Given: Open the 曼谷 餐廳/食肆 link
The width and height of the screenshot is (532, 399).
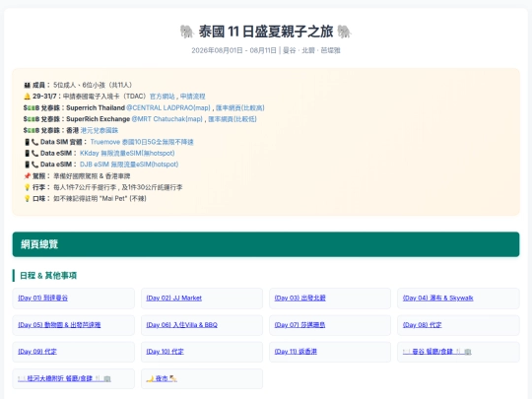Looking at the screenshot, I should point(437,352).
